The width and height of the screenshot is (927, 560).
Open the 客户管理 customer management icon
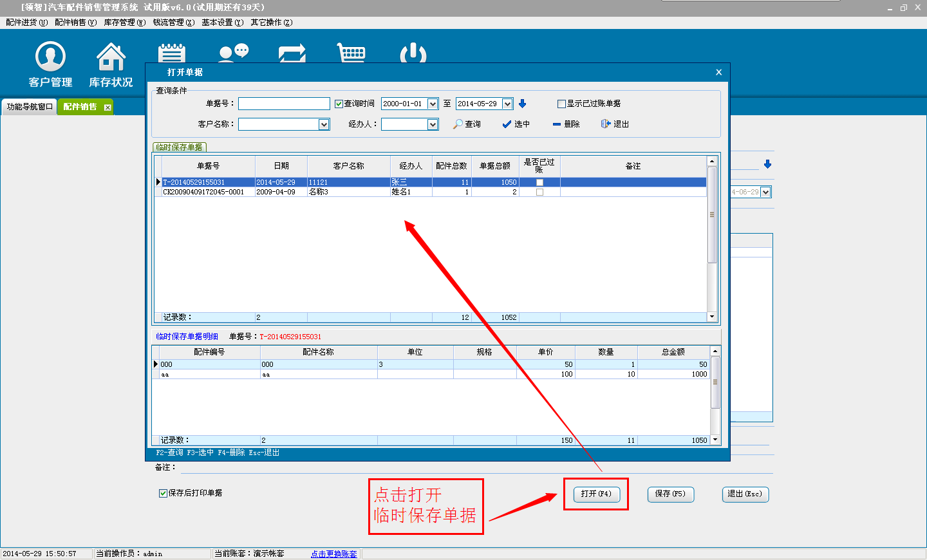pyautogui.click(x=50, y=64)
